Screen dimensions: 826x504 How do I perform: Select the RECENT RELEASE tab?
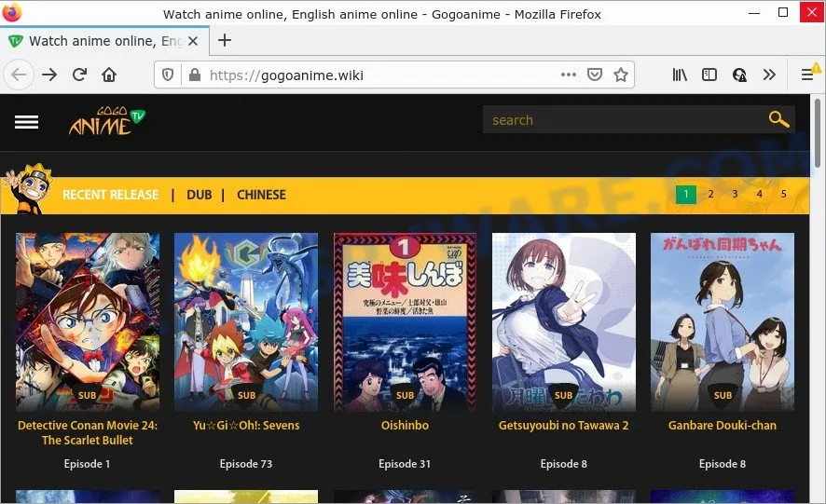(x=111, y=195)
